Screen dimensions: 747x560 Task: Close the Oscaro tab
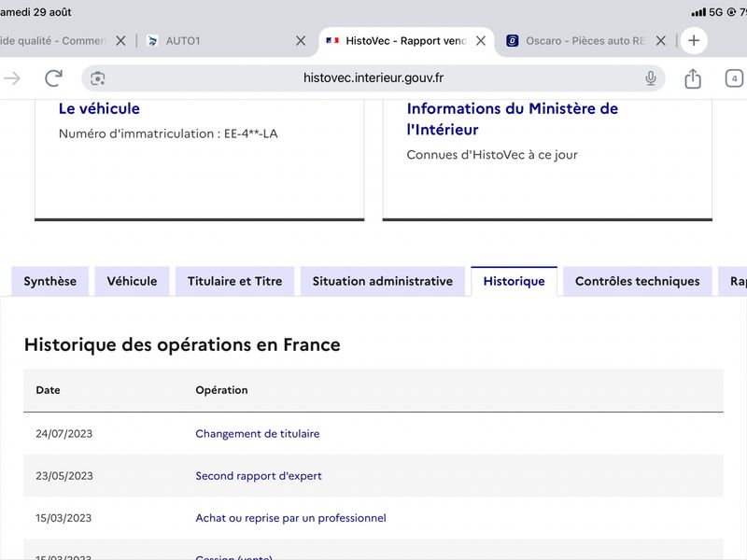point(661,41)
